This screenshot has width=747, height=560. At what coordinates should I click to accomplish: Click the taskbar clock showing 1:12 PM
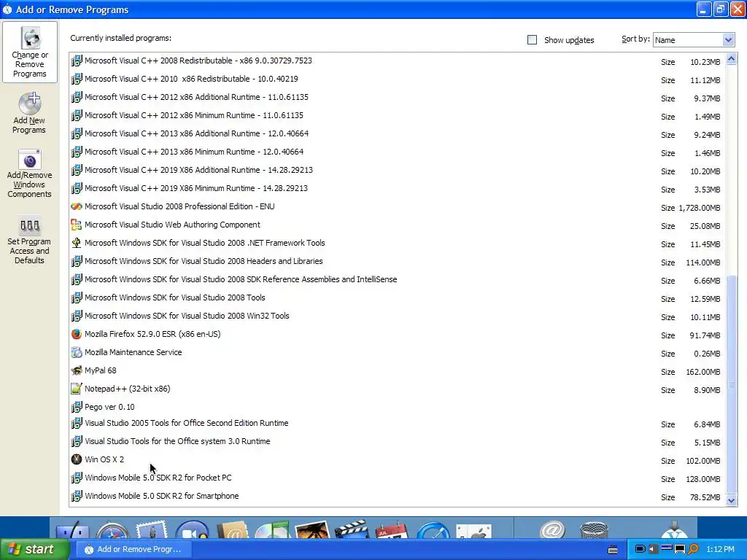tap(720, 549)
